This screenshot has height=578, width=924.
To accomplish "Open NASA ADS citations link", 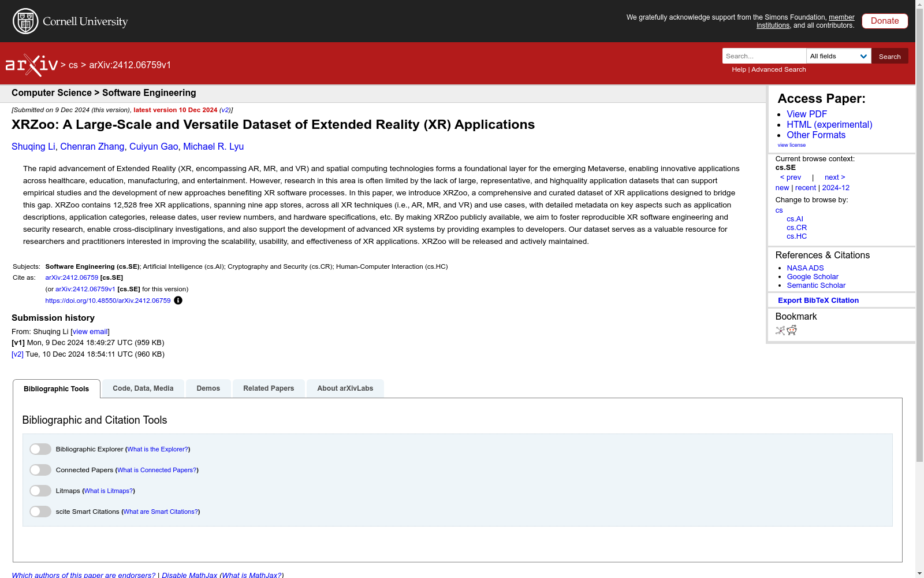I will coord(805,268).
